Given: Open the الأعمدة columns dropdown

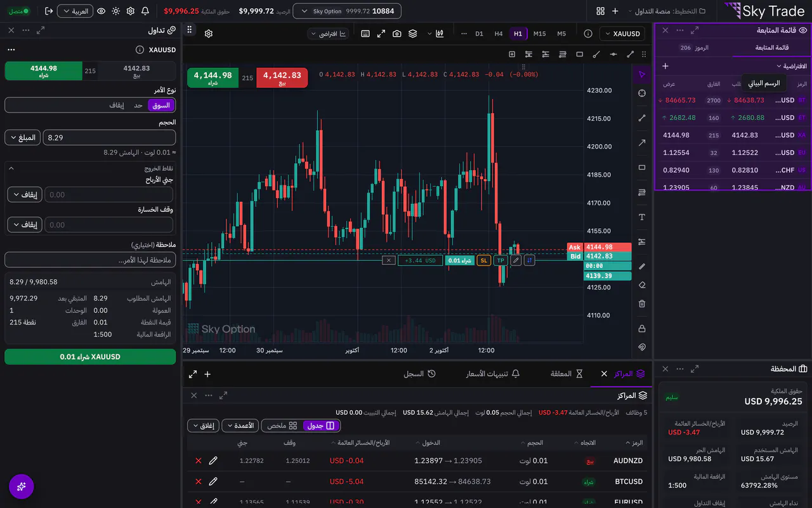Looking at the screenshot, I should [x=240, y=425].
